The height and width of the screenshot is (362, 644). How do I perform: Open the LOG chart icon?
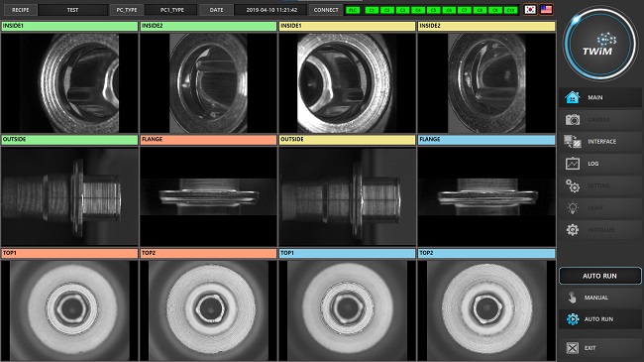tap(573, 164)
